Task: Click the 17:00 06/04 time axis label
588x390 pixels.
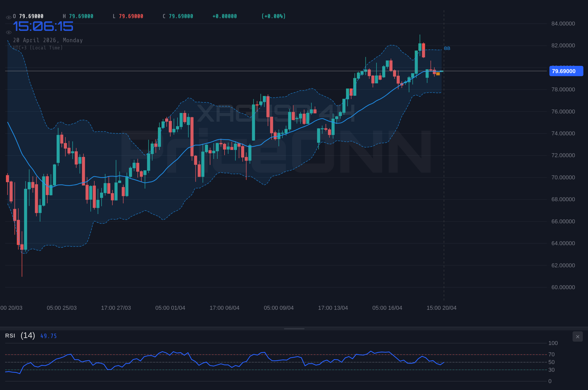Action: (225, 308)
